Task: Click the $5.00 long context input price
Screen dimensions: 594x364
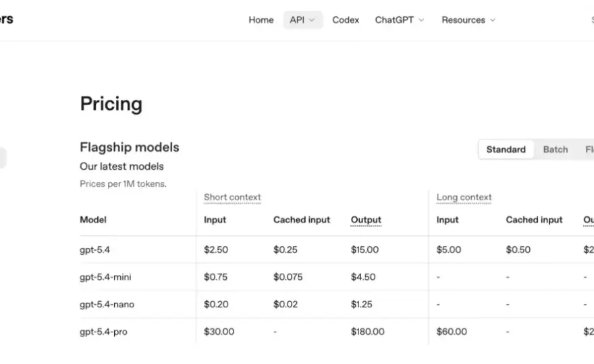Action: click(x=448, y=249)
